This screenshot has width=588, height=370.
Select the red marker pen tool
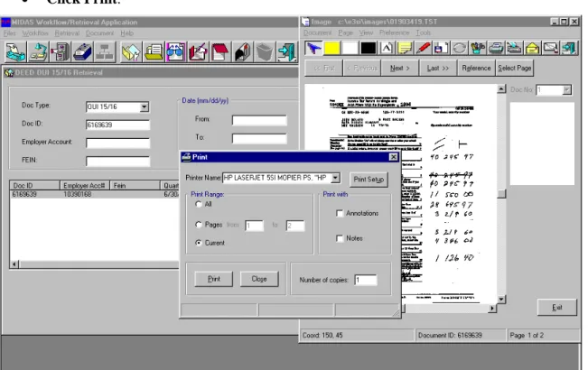pyautogui.click(x=423, y=48)
